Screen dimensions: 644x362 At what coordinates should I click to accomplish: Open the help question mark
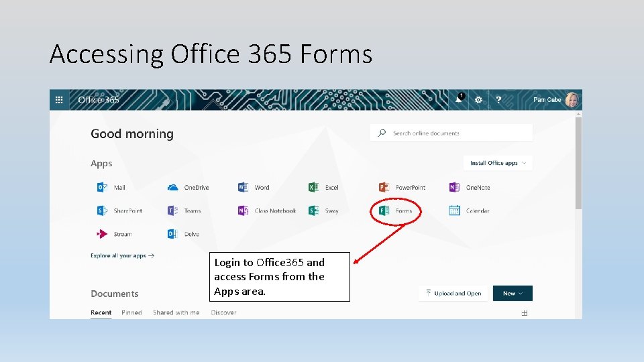tap(498, 100)
